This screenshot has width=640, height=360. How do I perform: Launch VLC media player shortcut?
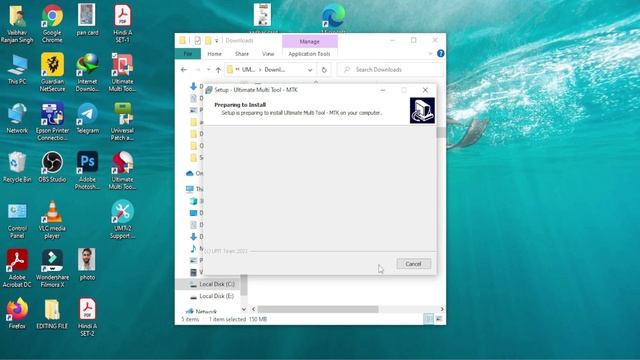tap(52, 219)
